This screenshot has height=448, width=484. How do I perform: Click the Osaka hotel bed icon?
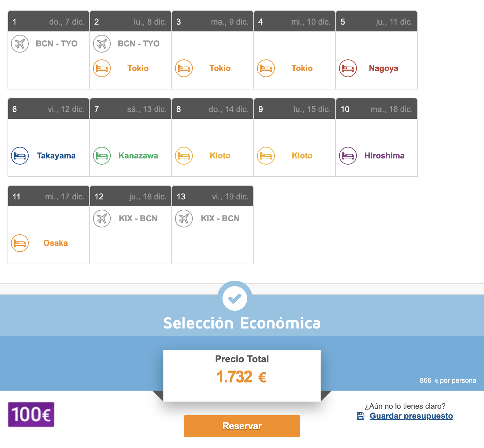(20, 243)
